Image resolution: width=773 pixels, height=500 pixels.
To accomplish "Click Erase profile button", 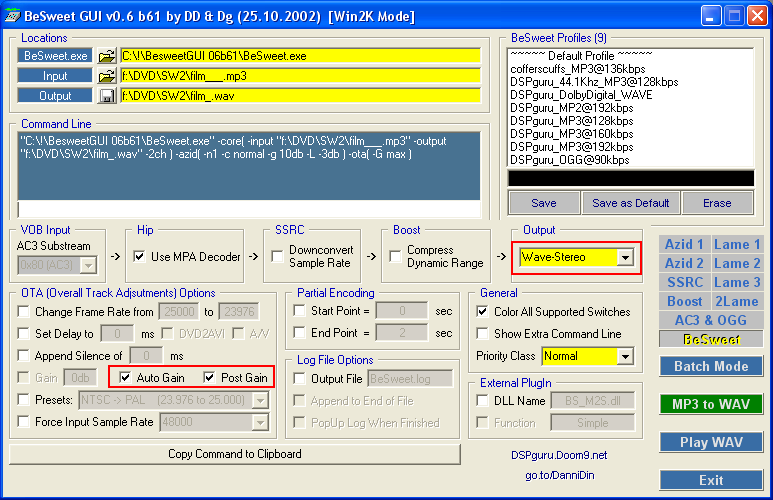I will click(x=717, y=203).
